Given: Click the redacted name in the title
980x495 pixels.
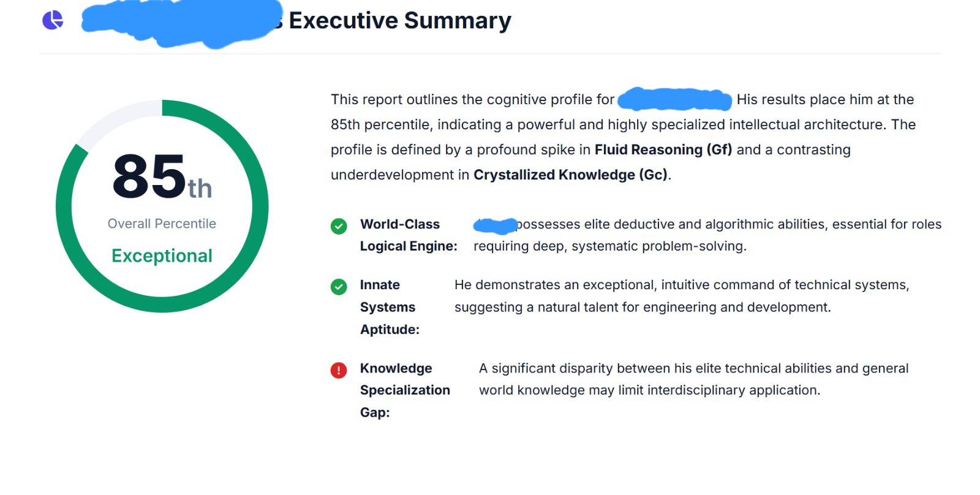Looking at the screenshot, I should 181,23.
